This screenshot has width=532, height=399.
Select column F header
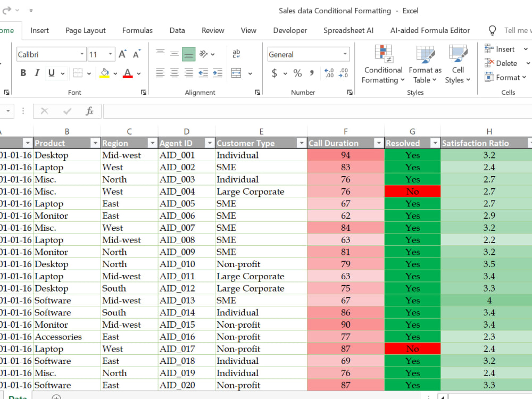(x=345, y=131)
